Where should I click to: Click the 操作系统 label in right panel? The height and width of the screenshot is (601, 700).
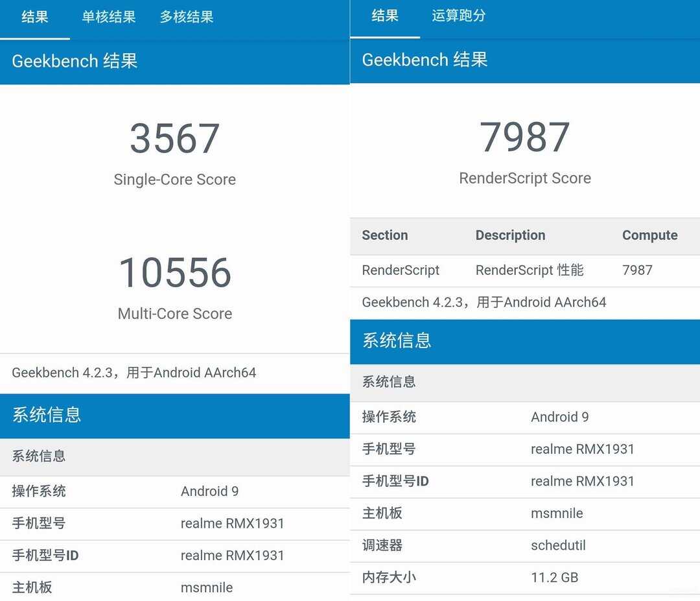pos(389,417)
